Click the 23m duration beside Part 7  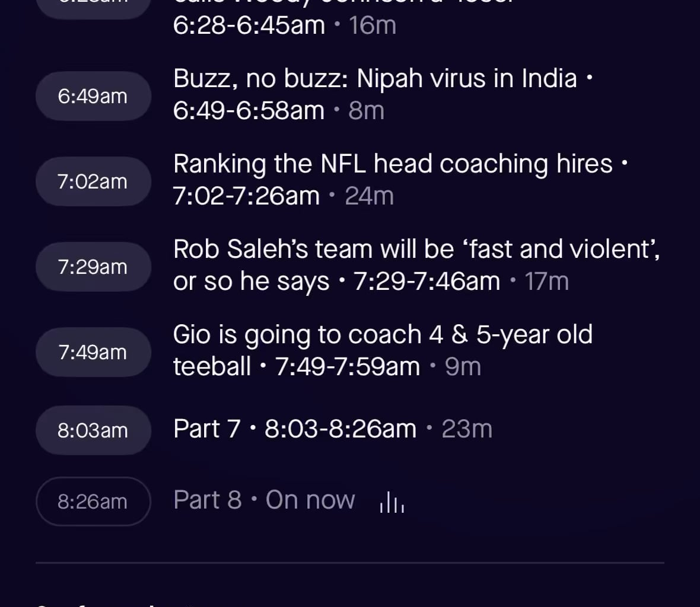pos(467,429)
